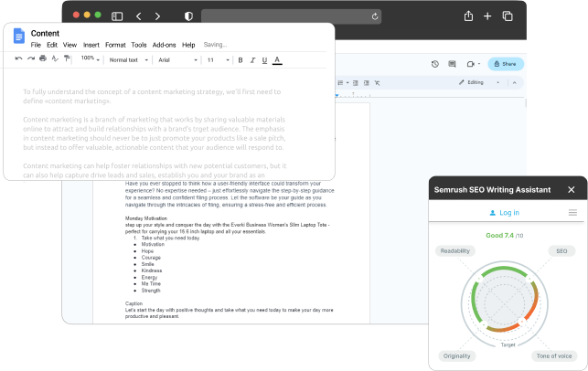Expand the meeting camera dropdown arrow

(x=479, y=64)
